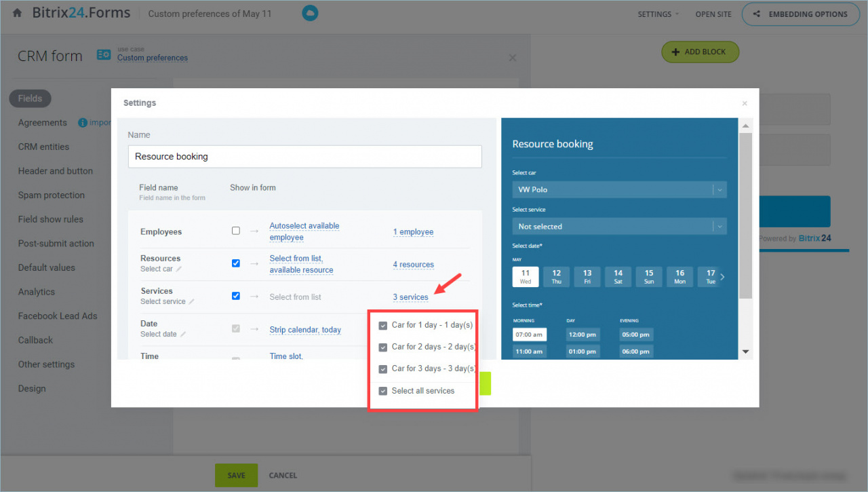
Task: Select date 16 Mon in calendar
Action: 679,277
